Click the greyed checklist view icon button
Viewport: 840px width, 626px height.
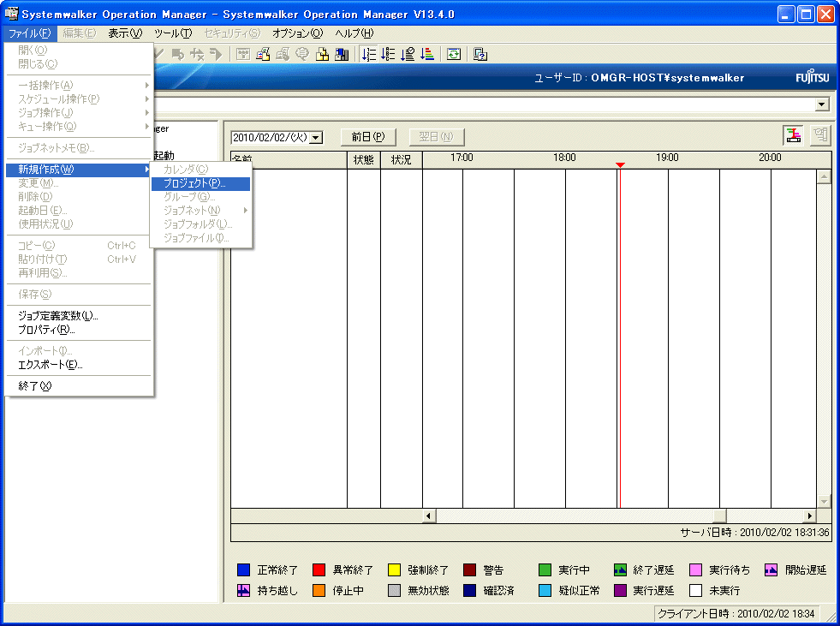point(820,135)
